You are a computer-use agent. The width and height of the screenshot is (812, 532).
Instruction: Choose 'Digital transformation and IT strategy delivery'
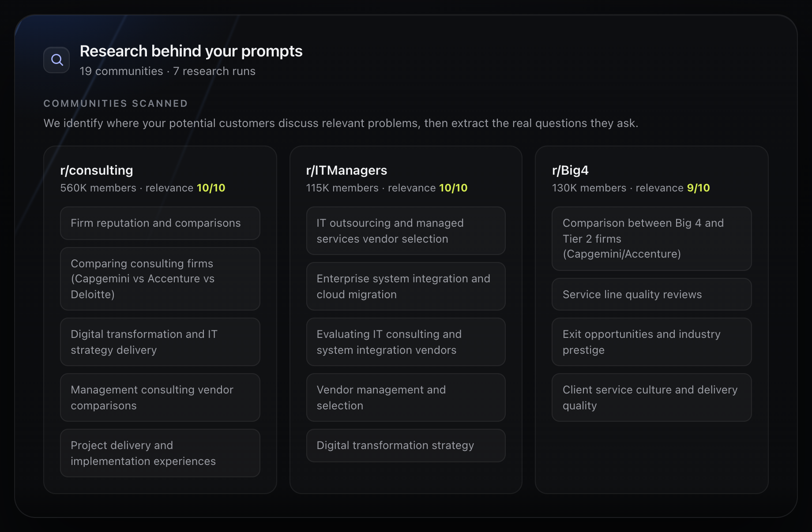pos(160,342)
